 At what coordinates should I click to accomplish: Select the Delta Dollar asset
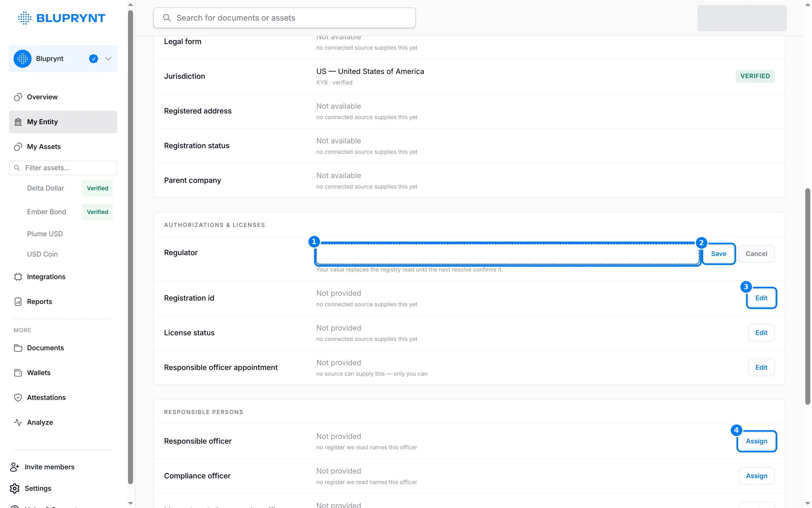click(x=46, y=188)
